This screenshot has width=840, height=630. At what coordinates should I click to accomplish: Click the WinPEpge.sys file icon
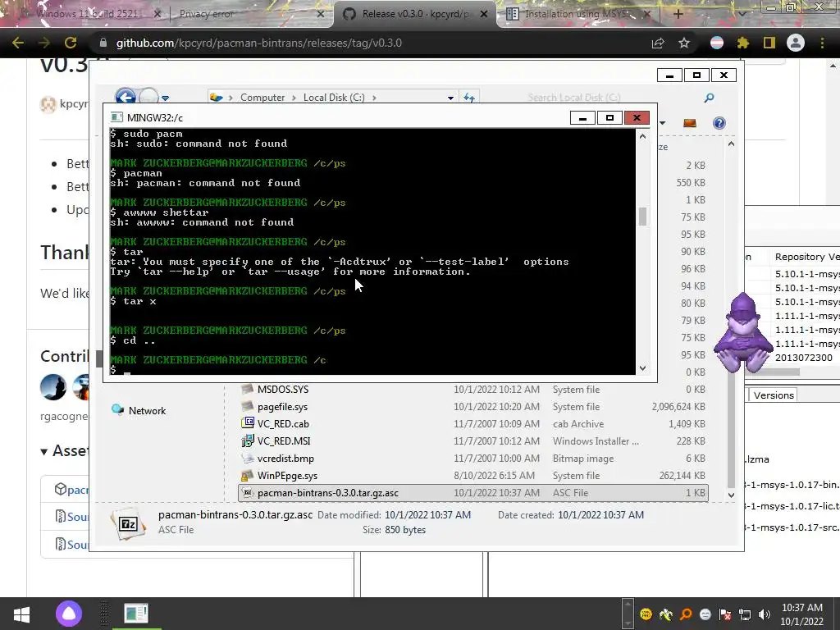click(x=248, y=476)
